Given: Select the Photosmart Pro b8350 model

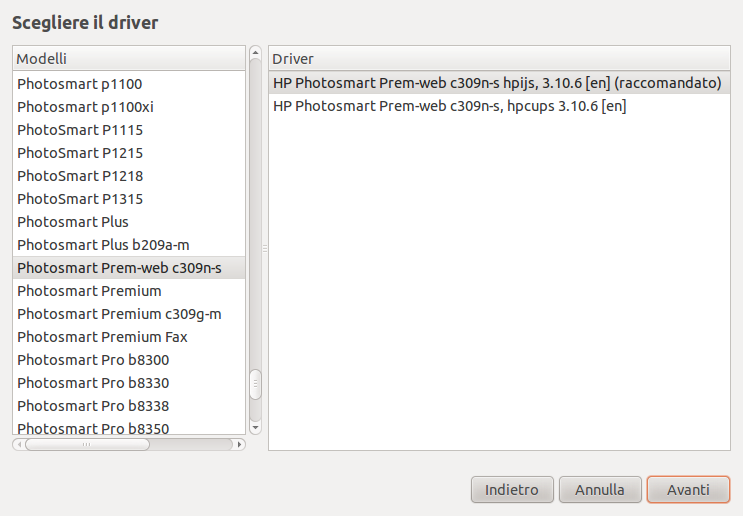Looking at the screenshot, I should pyautogui.click(x=129, y=426).
